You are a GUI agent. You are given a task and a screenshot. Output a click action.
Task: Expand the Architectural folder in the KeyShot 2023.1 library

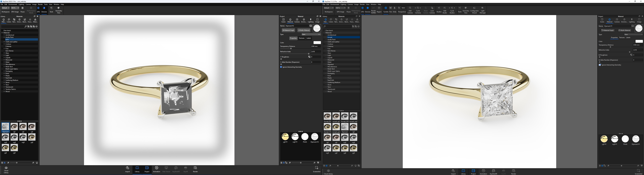click(4, 35)
